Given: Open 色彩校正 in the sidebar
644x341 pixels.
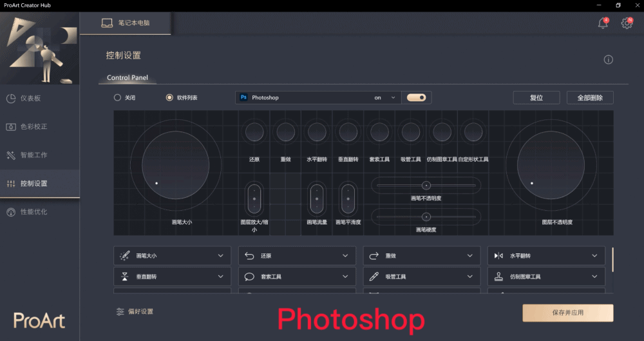Looking at the screenshot, I should point(39,127).
